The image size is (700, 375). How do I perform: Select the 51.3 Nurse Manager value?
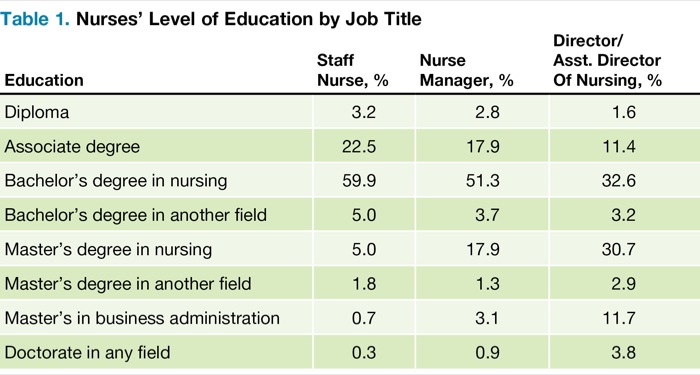click(x=483, y=181)
